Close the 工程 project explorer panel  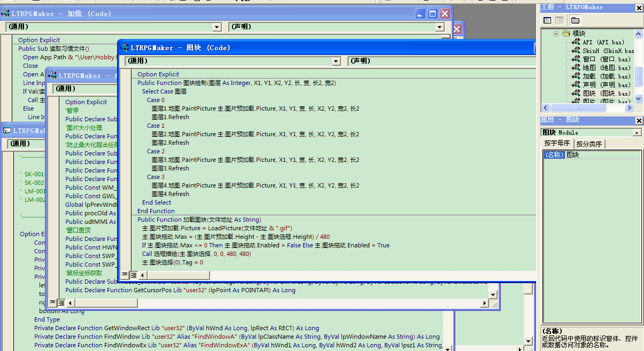point(639,7)
